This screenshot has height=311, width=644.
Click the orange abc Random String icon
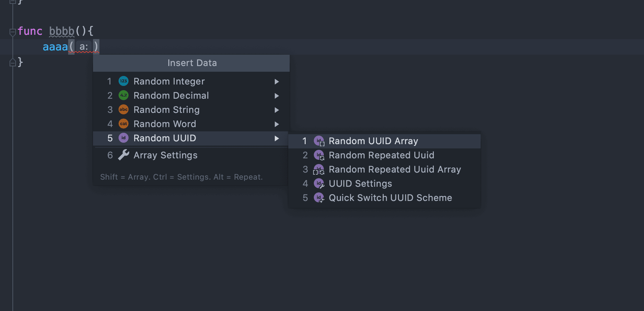click(x=123, y=110)
